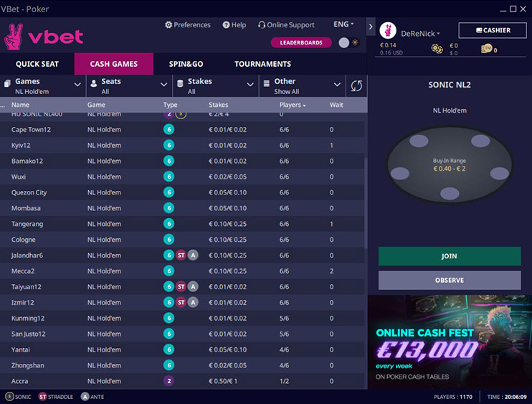This screenshot has width=532, height=404.
Task: Switch to the Quick Seat tab
Action: tap(37, 64)
